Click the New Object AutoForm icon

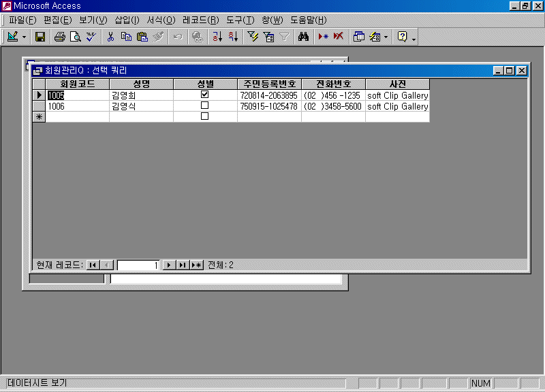tap(375, 37)
